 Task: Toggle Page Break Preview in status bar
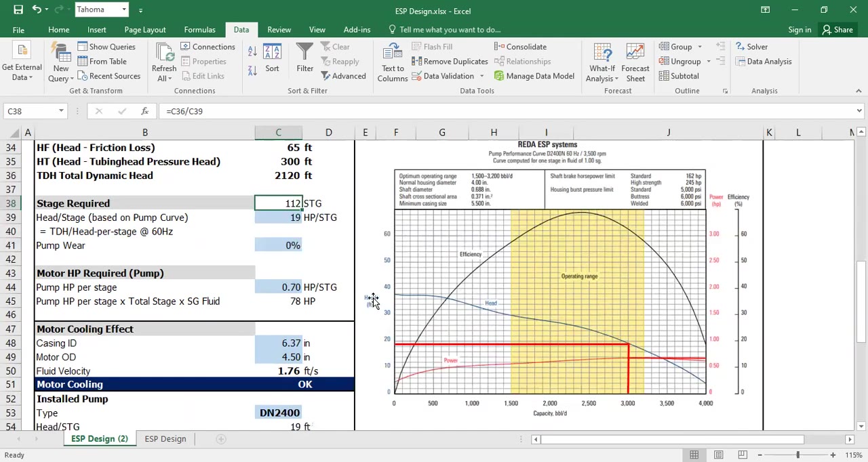click(x=743, y=455)
